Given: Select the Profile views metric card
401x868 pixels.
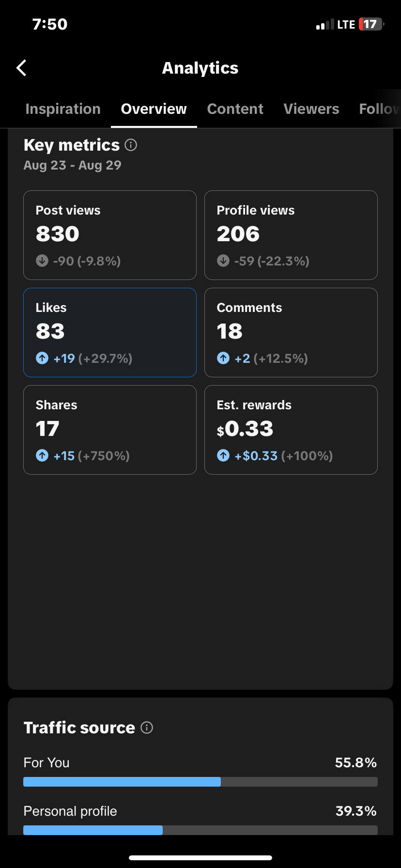Looking at the screenshot, I should point(291,235).
